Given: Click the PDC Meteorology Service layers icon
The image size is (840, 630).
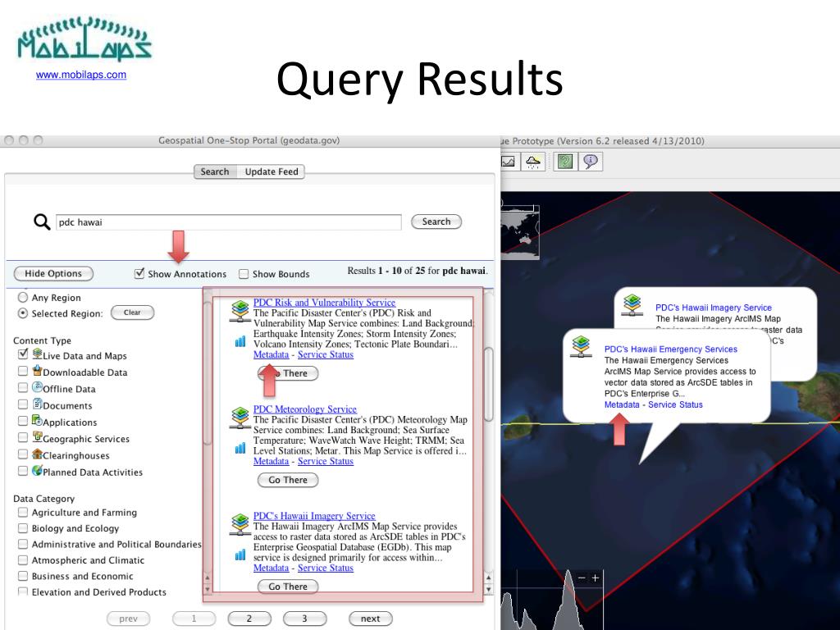Looking at the screenshot, I should [x=240, y=418].
